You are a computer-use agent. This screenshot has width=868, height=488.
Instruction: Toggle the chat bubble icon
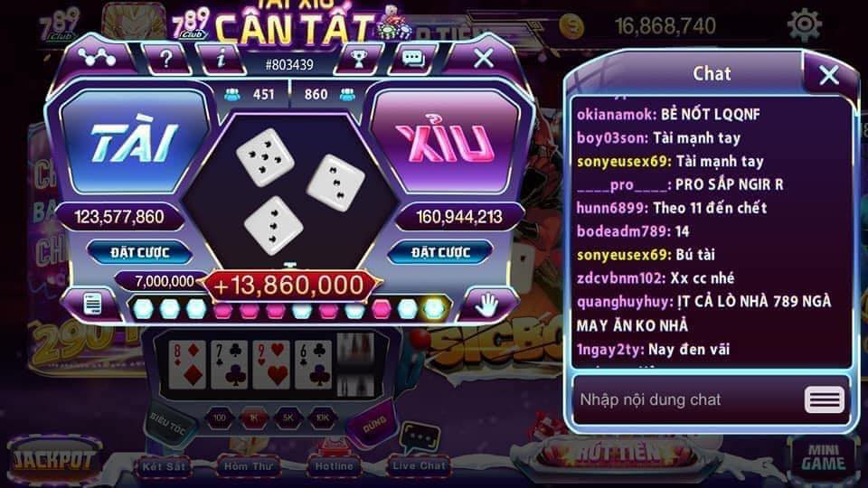click(413, 59)
